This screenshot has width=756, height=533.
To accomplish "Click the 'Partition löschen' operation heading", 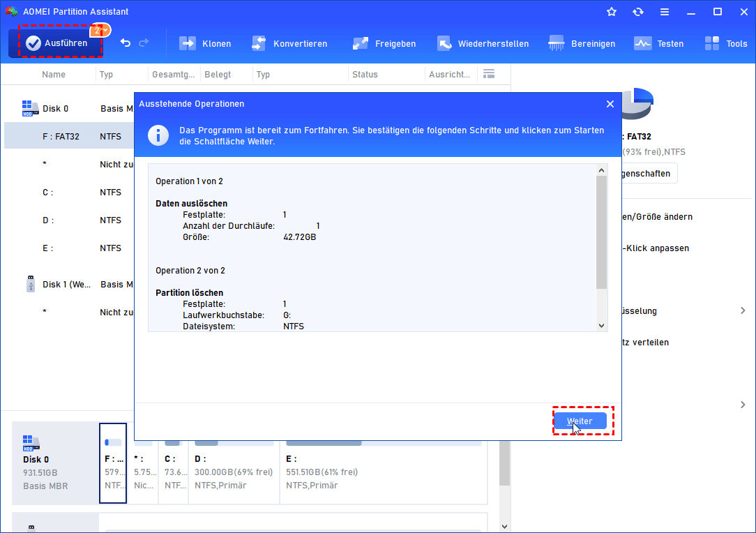I will click(x=190, y=293).
